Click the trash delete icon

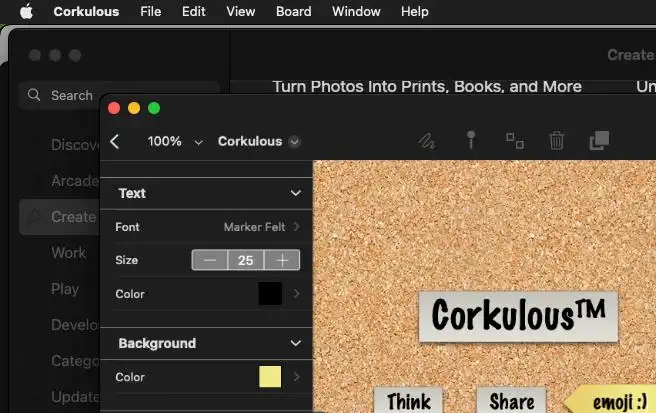tap(556, 140)
